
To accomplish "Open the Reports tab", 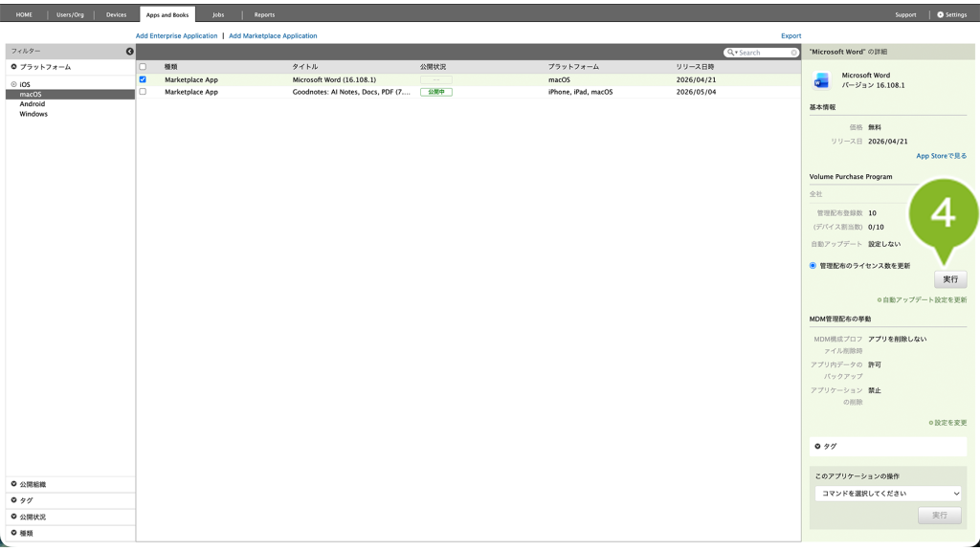I will pos(264,14).
